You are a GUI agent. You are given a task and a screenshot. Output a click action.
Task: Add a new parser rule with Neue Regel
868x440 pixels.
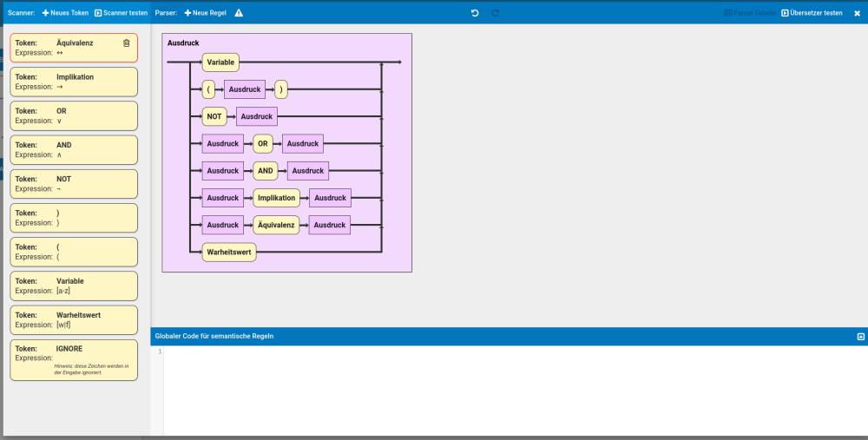[x=206, y=13]
